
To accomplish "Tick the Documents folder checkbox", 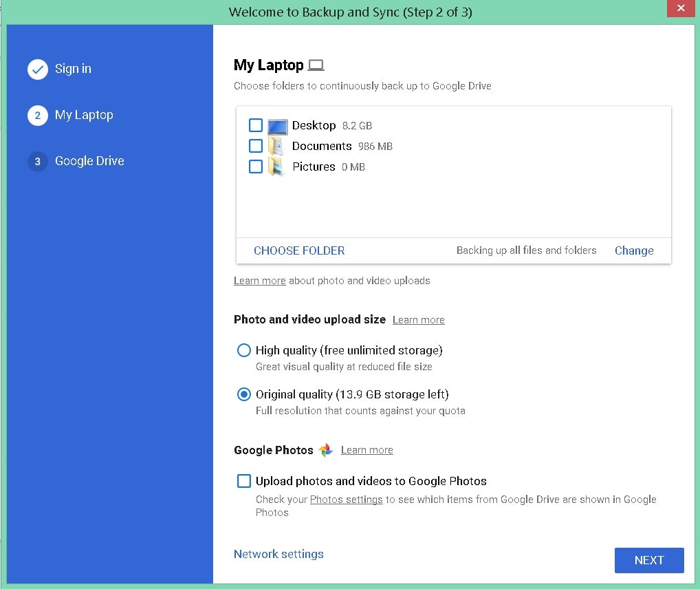I will pos(256,146).
